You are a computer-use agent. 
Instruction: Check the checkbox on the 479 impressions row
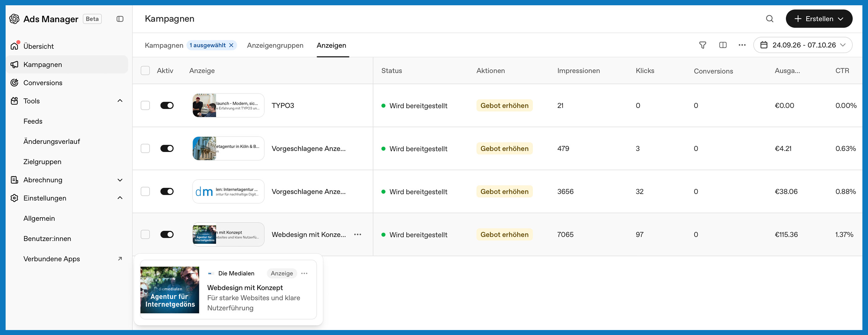click(145, 149)
